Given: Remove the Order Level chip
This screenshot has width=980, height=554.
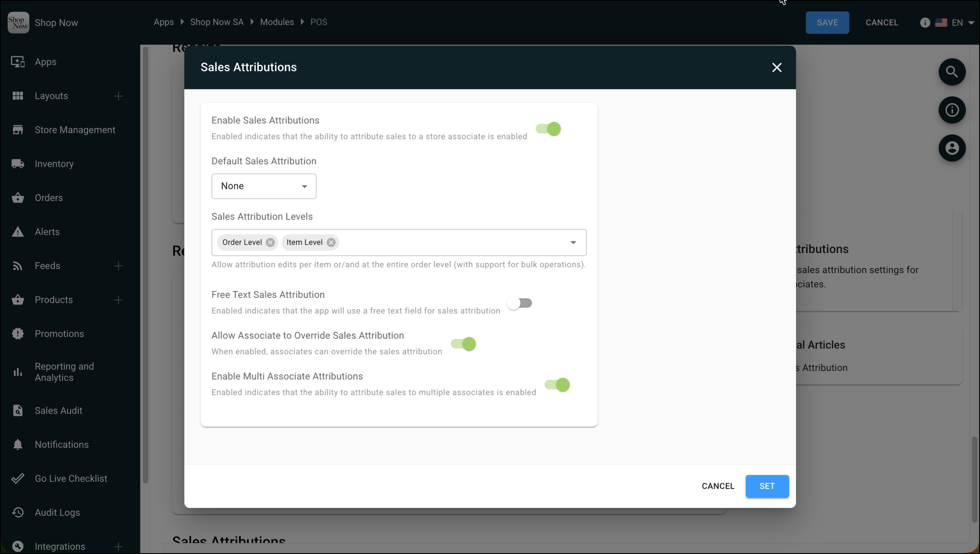Looking at the screenshot, I should click(x=270, y=242).
